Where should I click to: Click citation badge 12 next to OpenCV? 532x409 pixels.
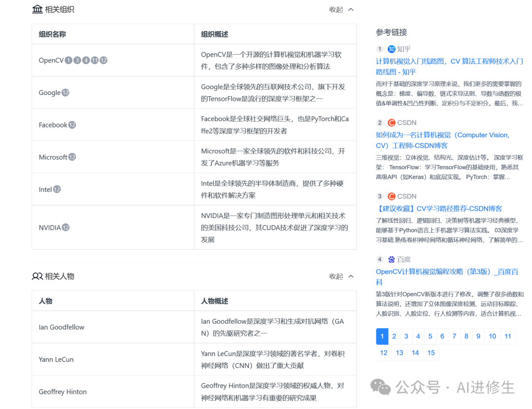[x=103, y=61]
